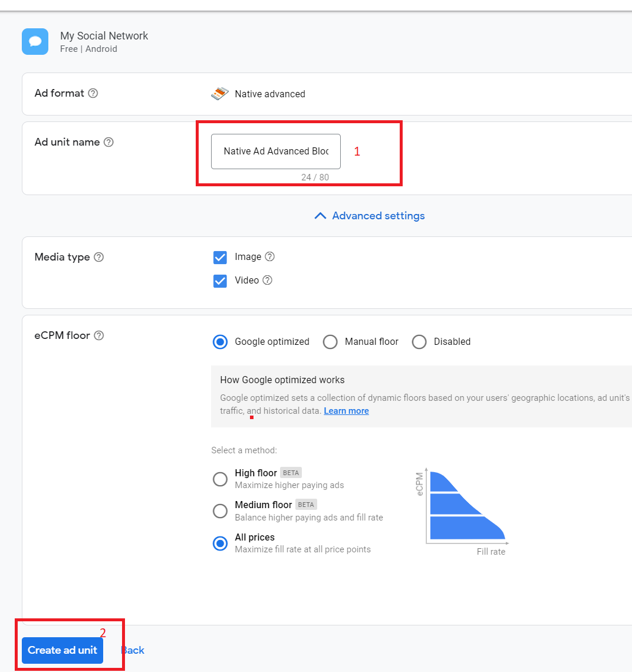
Task: Uncheck the Video media type checkbox
Action: click(x=220, y=281)
